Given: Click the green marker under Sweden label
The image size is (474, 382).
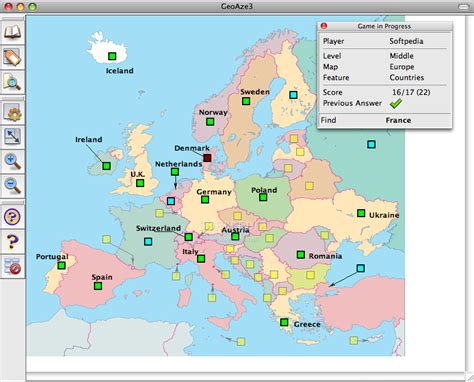Looking at the screenshot, I should coord(246,101).
